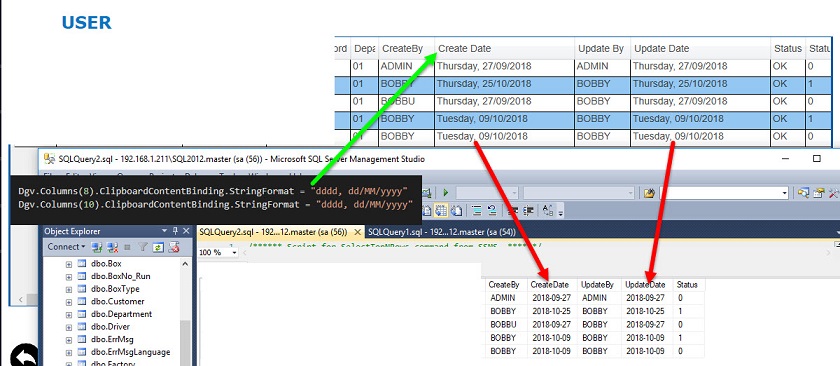The height and width of the screenshot is (366, 840).
Task: Click the Results to File icon
Action: pos(456,211)
